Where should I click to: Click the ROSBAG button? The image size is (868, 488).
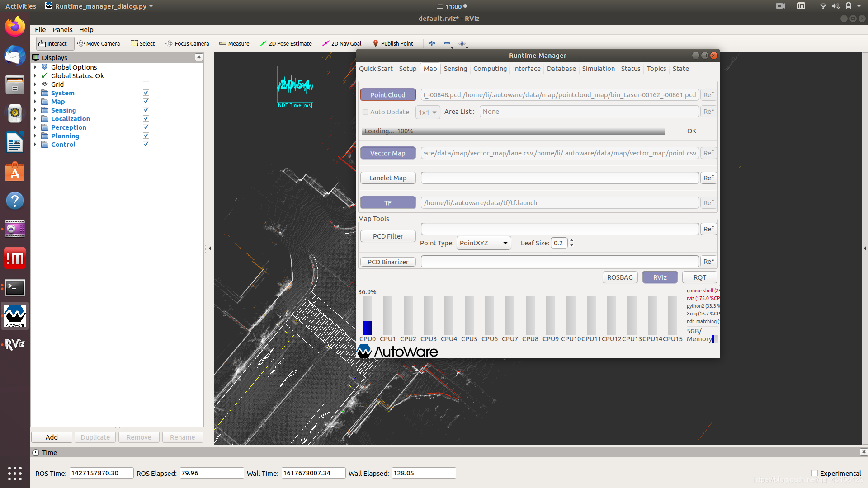[x=620, y=277]
